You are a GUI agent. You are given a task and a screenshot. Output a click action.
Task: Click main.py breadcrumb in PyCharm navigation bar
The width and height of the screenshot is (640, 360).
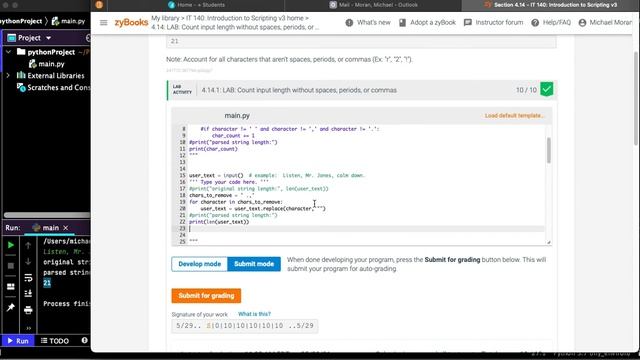[x=69, y=21]
